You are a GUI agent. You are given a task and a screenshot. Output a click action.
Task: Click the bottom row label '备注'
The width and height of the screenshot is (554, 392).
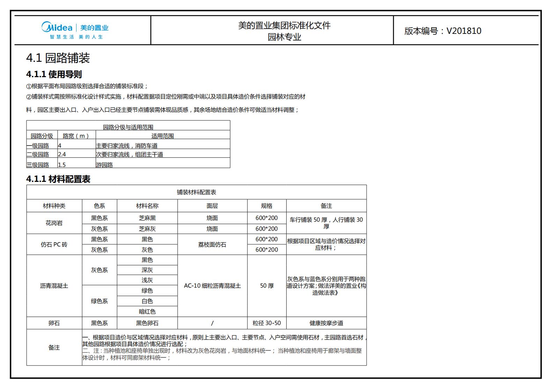54,348
